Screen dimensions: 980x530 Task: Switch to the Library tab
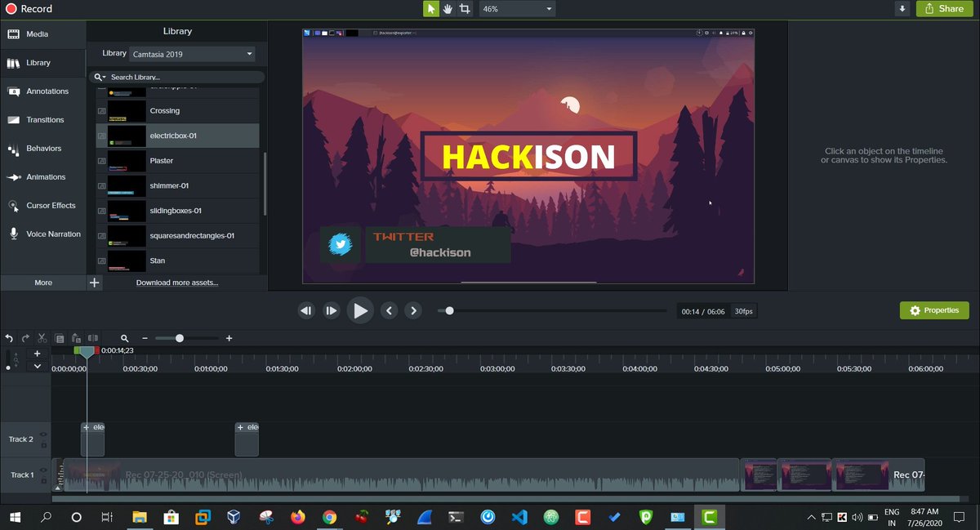[42, 63]
